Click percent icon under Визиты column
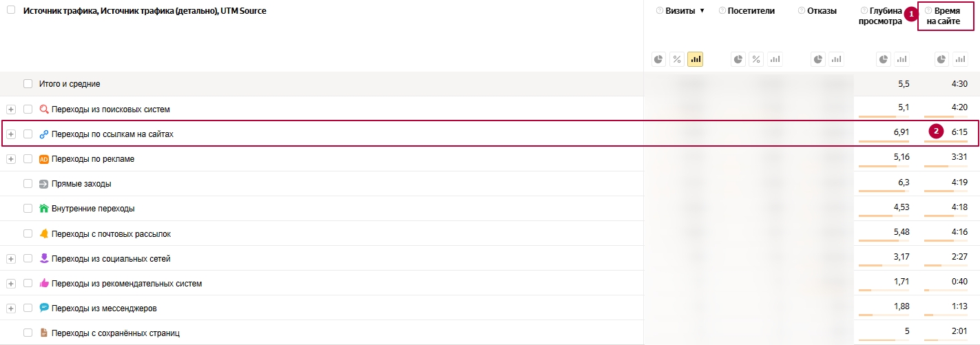Image resolution: width=980 pixels, height=345 pixels. [677, 59]
